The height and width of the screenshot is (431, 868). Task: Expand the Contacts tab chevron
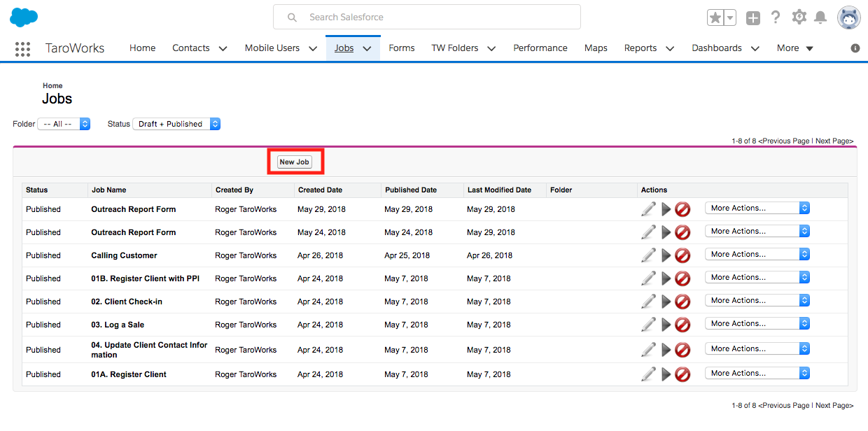[223, 48]
